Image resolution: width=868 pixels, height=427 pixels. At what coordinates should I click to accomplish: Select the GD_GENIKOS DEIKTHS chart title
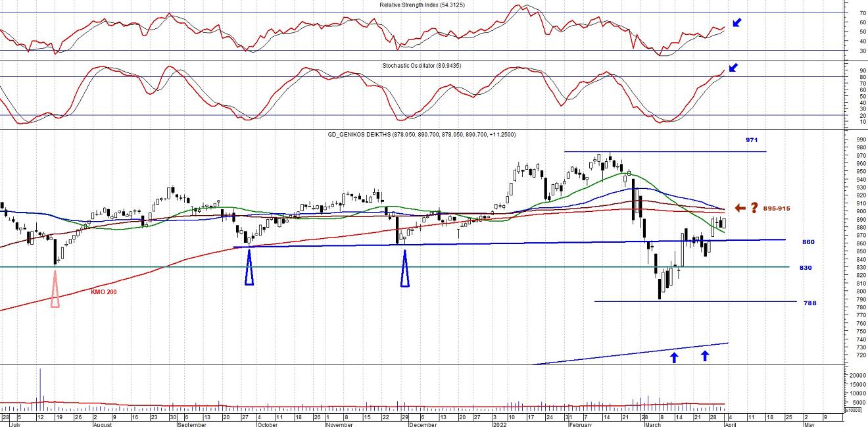pyautogui.click(x=422, y=134)
